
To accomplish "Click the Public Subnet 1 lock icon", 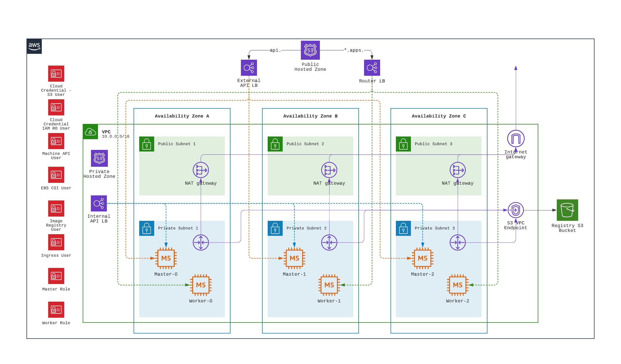I will [147, 144].
